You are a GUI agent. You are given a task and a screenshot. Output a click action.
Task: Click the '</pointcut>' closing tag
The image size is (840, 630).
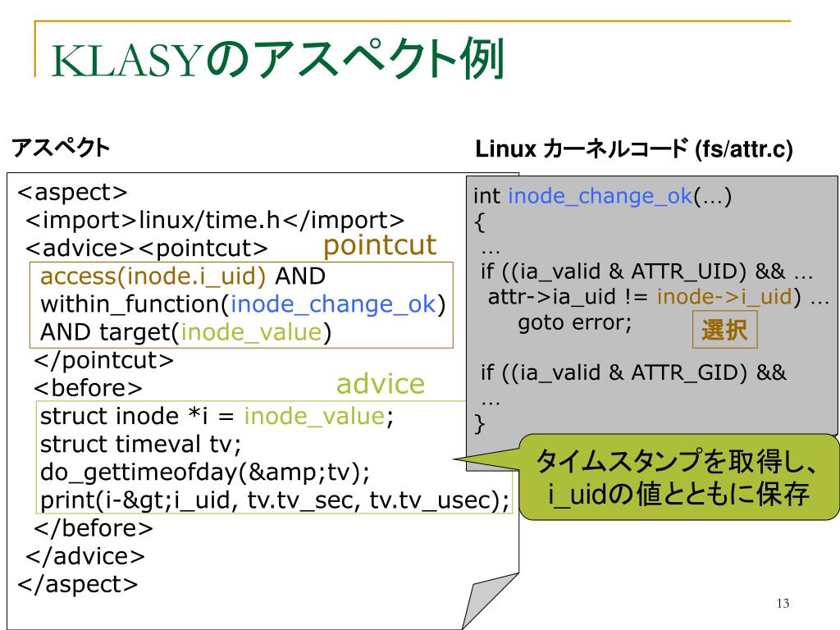click(x=104, y=360)
